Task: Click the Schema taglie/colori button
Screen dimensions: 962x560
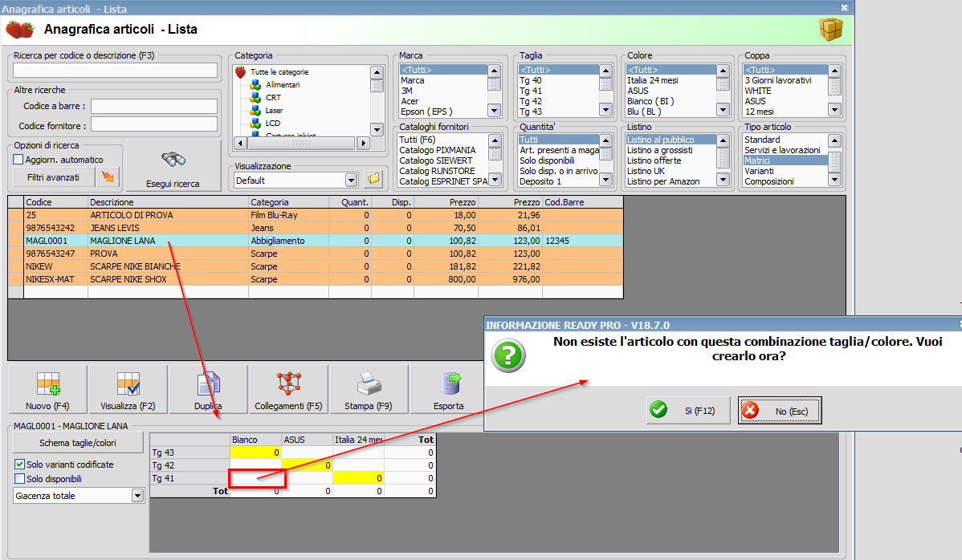Action: point(78,443)
